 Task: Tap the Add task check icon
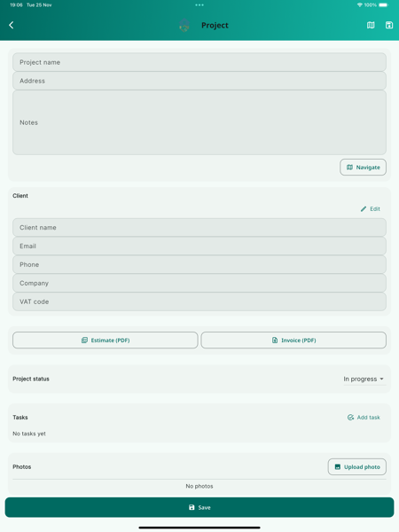click(350, 418)
